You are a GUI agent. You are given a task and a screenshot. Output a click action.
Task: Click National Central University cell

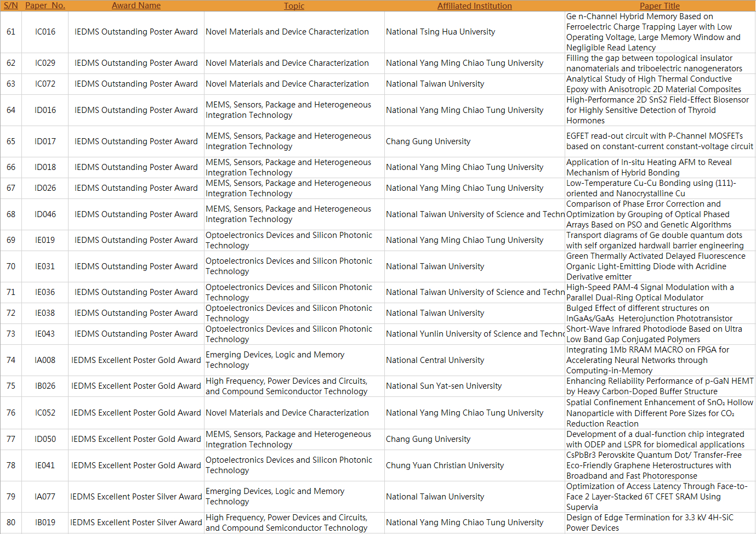(475, 360)
